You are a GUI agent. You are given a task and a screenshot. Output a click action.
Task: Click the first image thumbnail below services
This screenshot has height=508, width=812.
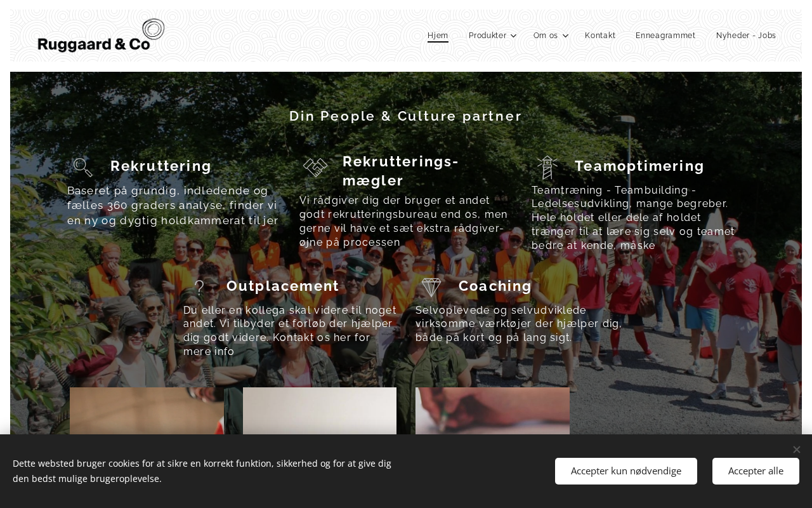click(x=147, y=411)
